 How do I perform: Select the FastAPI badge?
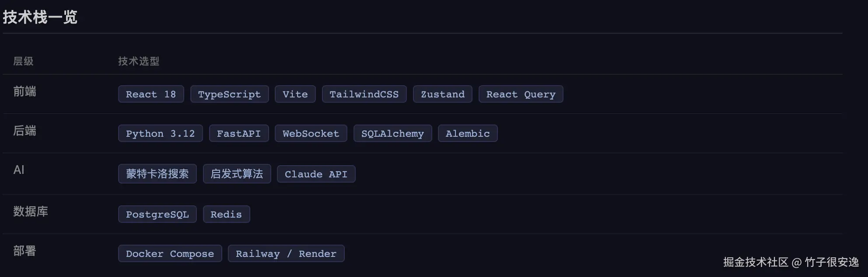[238, 134]
